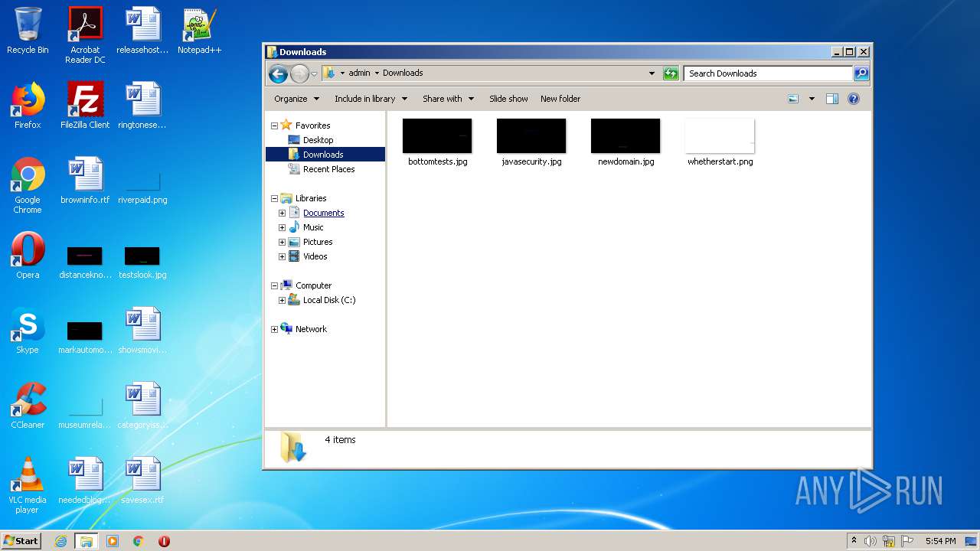
Task: Open Explorer Help question mark
Action: coord(854,99)
